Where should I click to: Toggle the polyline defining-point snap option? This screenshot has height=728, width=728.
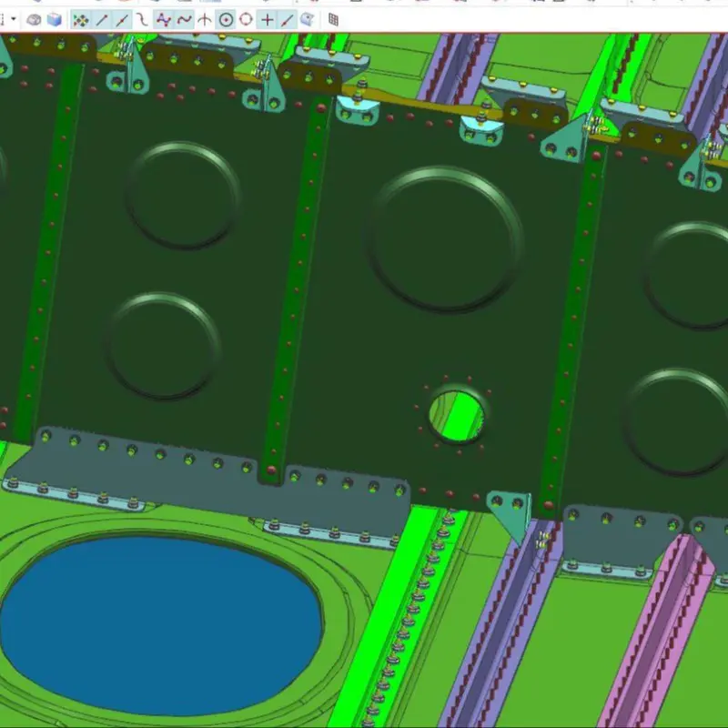pyautogui.click(x=163, y=20)
